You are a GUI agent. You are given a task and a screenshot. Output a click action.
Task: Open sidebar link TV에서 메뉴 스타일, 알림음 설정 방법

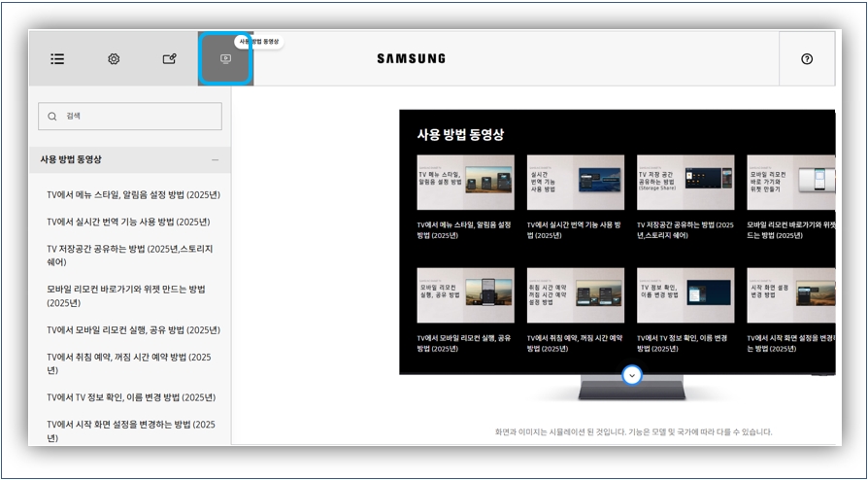[133, 194]
